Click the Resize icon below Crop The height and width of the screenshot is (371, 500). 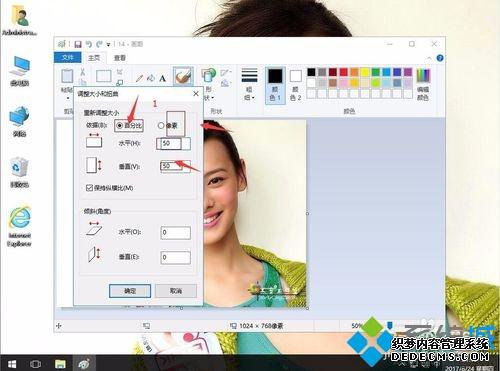[x=120, y=82]
